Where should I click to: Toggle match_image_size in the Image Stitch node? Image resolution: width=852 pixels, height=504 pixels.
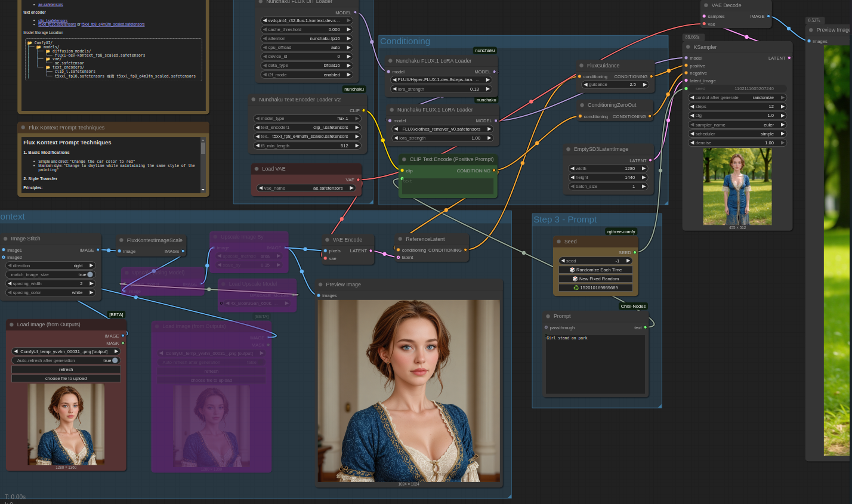(51, 274)
